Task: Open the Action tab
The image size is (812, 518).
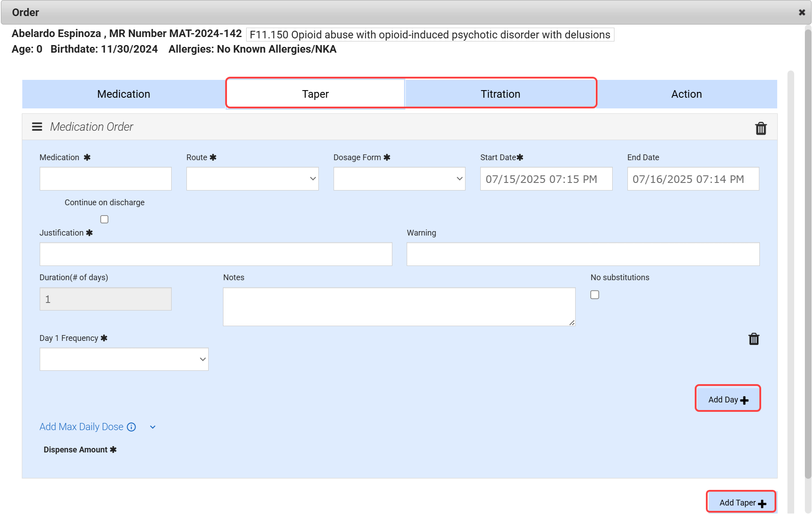Action: click(686, 94)
